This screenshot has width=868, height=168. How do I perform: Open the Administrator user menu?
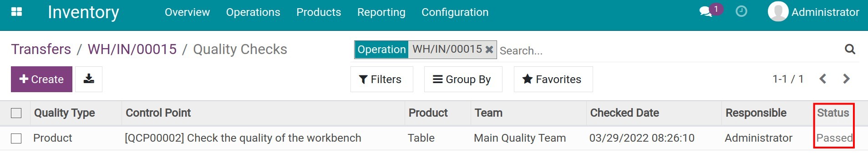click(x=813, y=12)
